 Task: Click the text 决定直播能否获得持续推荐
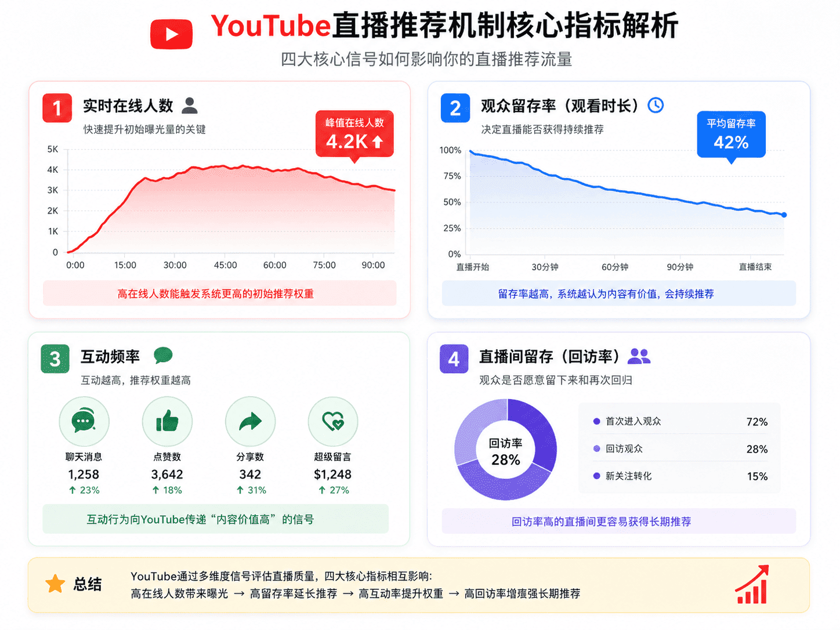click(x=542, y=129)
